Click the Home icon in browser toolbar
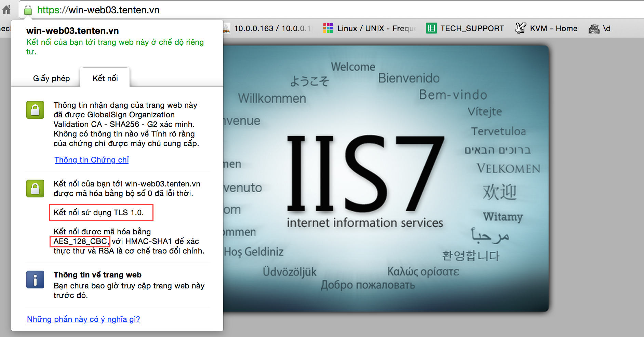 6,10
